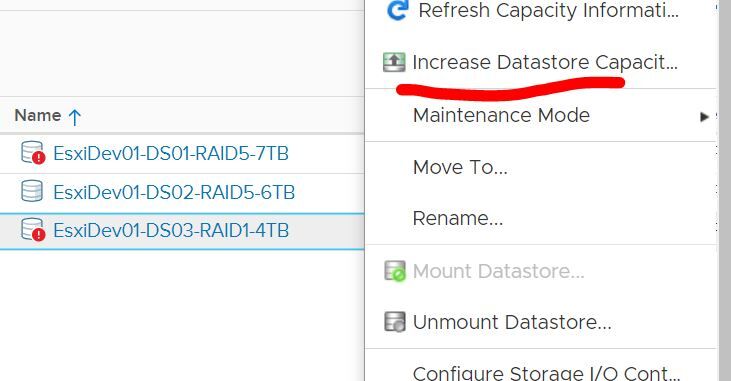Click the Increase Datastore Capacity upload icon
The height and width of the screenshot is (381, 731).
tap(394, 62)
